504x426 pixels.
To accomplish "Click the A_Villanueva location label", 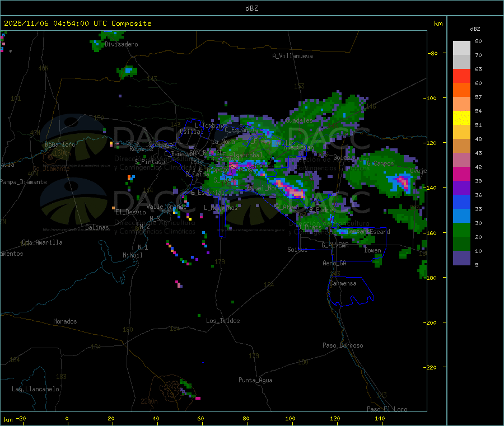I will [292, 56].
